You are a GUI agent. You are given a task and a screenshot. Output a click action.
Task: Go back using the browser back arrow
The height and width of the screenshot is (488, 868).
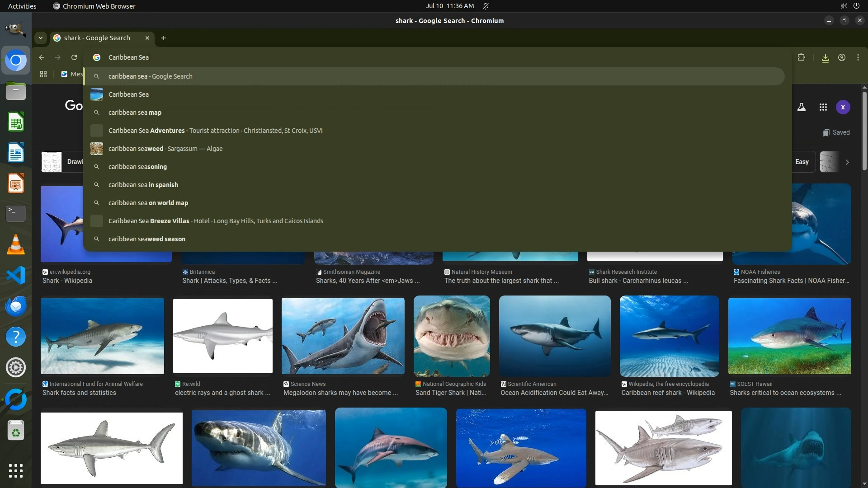(x=42, y=57)
